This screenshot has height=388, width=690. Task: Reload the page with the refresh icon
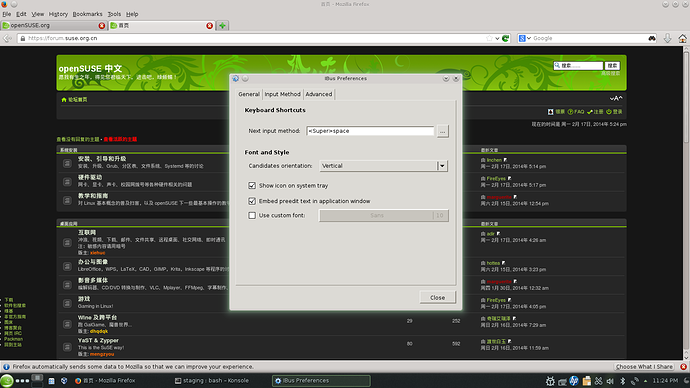(506, 38)
